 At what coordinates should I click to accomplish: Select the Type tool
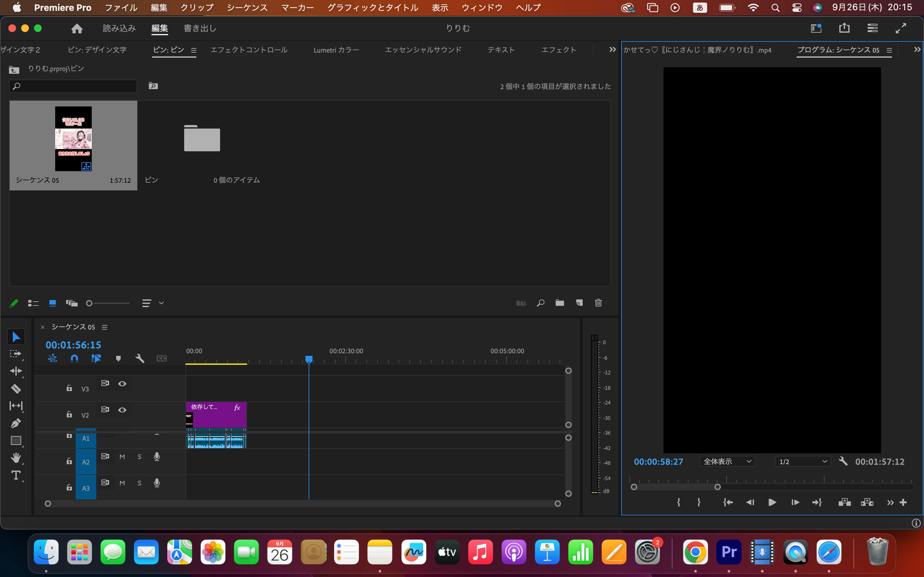click(16, 475)
